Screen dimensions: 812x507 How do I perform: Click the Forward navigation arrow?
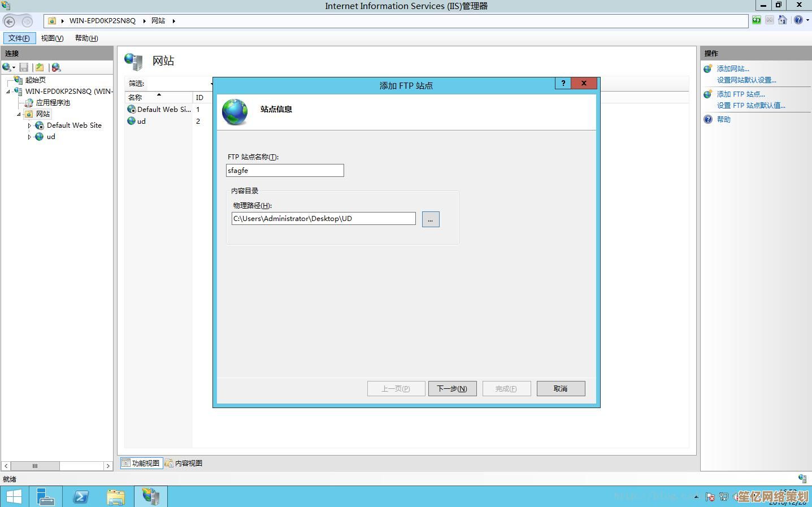[x=27, y=21]
